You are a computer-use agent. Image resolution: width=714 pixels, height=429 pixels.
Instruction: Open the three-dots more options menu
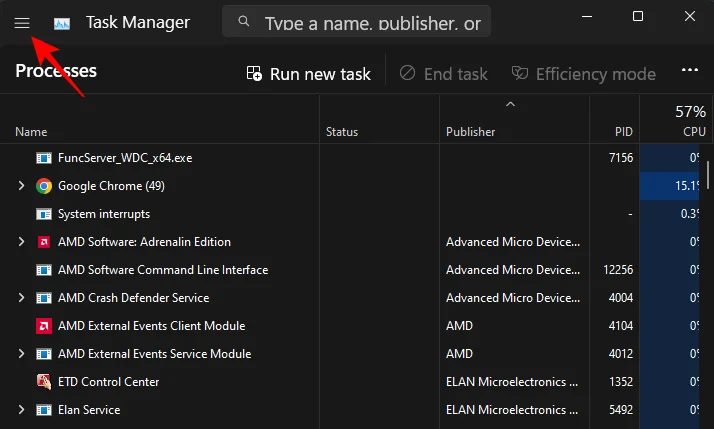(689, 70)
